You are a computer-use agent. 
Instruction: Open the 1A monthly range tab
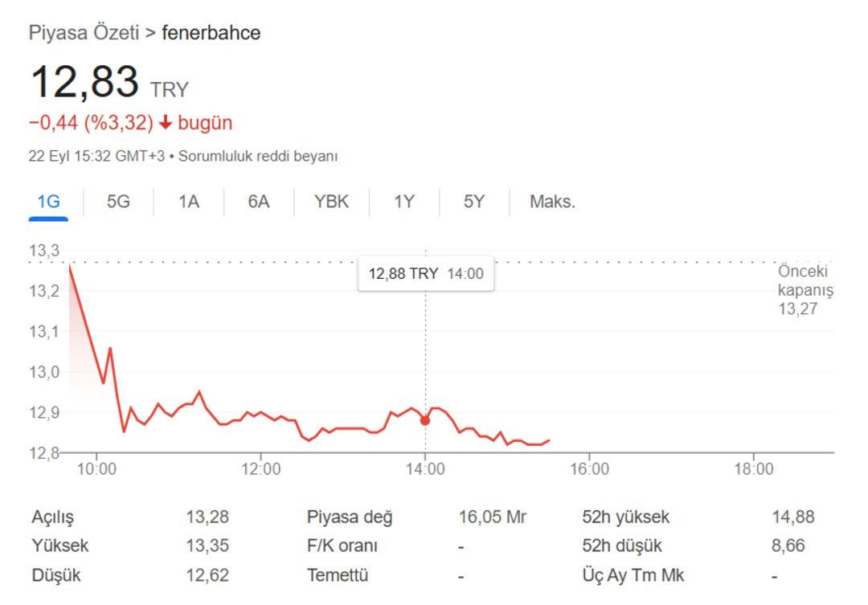(x=188, y=202)
